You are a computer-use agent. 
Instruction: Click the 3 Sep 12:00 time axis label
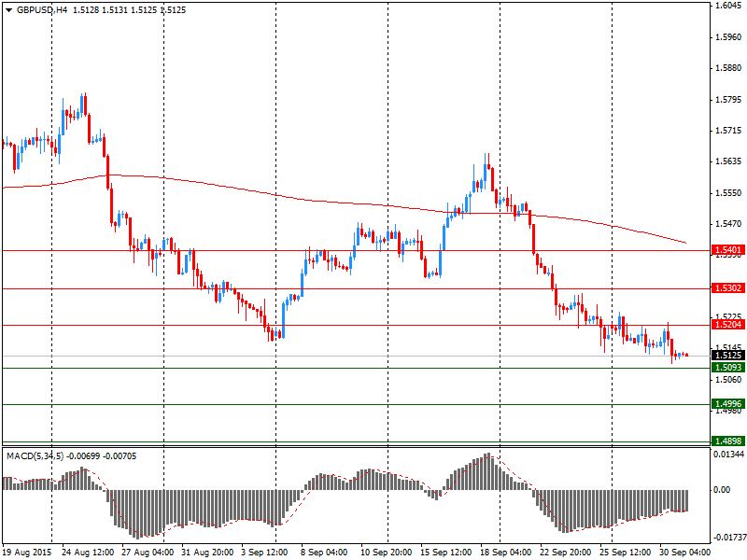(265, 553)
